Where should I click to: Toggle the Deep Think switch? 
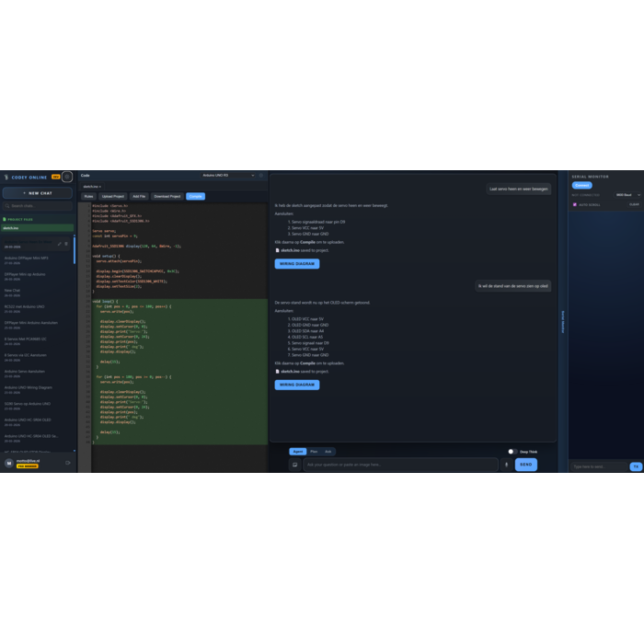512,452
